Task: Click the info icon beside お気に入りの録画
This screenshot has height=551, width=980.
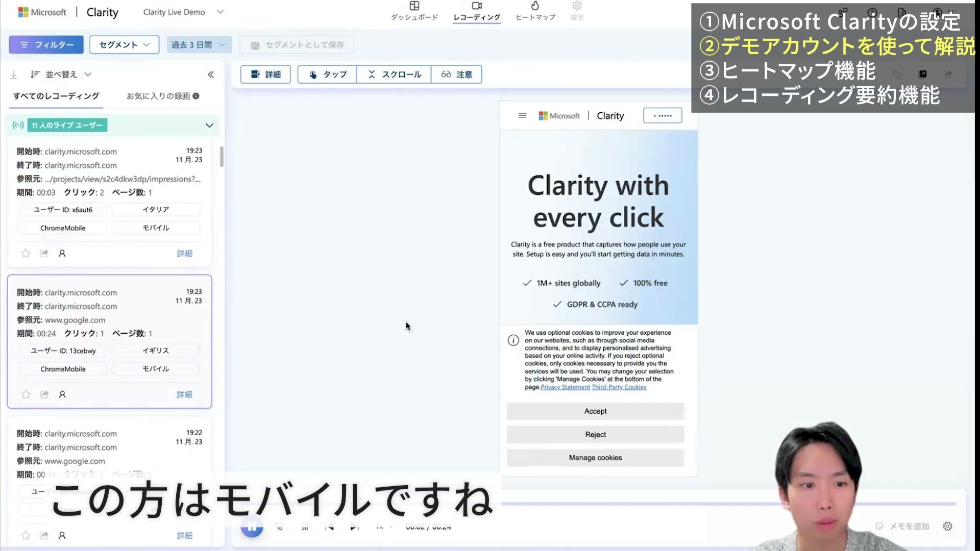Action: (x=196, y=96)
